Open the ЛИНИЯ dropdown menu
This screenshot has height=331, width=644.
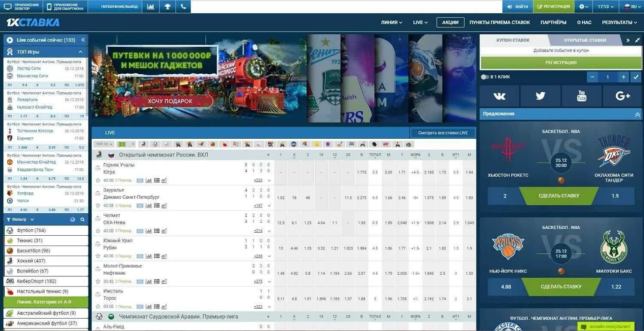[392, 22]
